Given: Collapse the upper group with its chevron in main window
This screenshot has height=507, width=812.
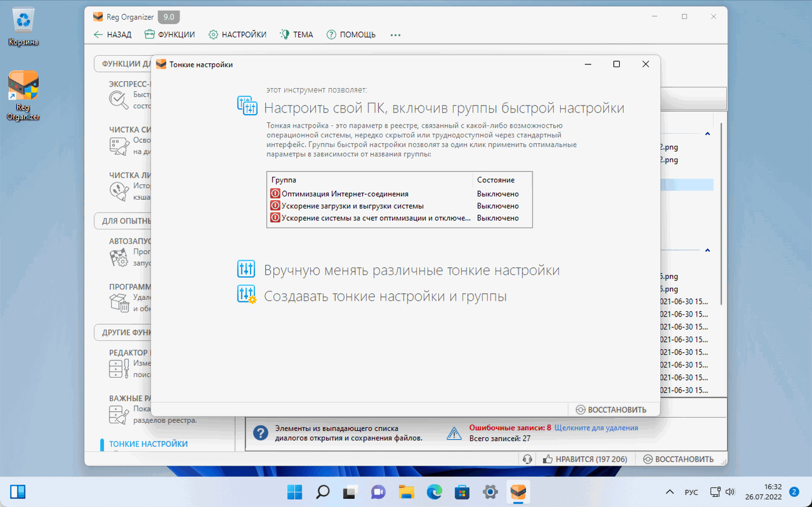Looking at the screenshot, I should coord(708,134).
